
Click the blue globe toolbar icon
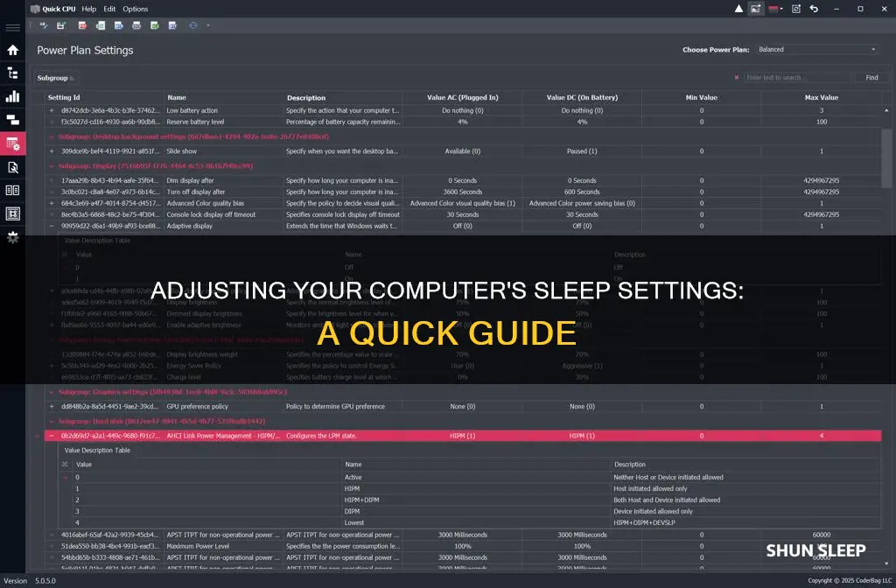[x=193, y=25]
